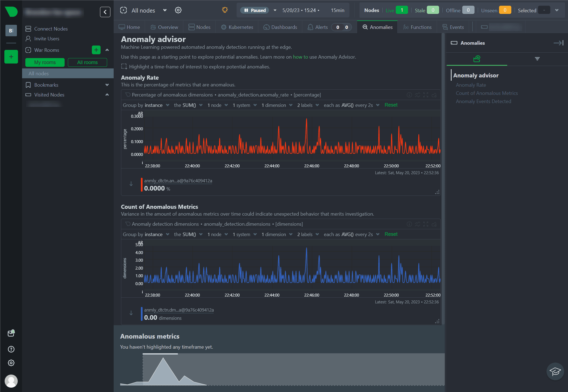568x392 pixels.
Task: Open the user avatar profile
Action: pyautogui.click(x=11, y=381)
